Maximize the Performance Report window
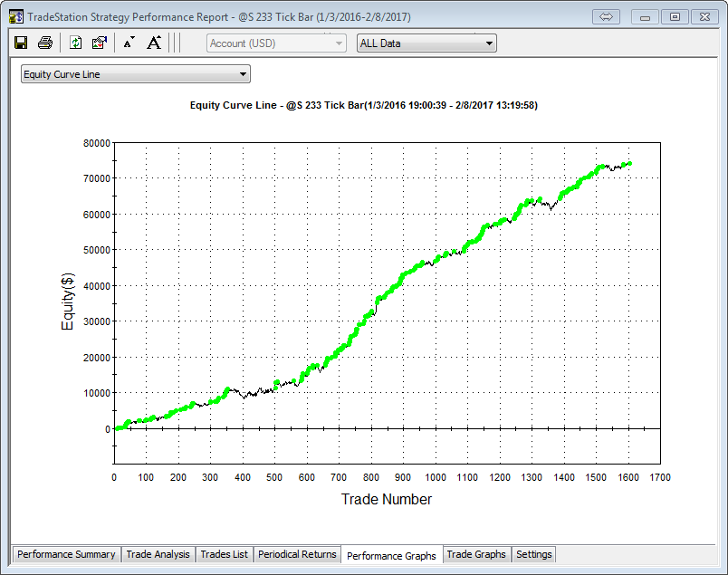 (675, 16)
